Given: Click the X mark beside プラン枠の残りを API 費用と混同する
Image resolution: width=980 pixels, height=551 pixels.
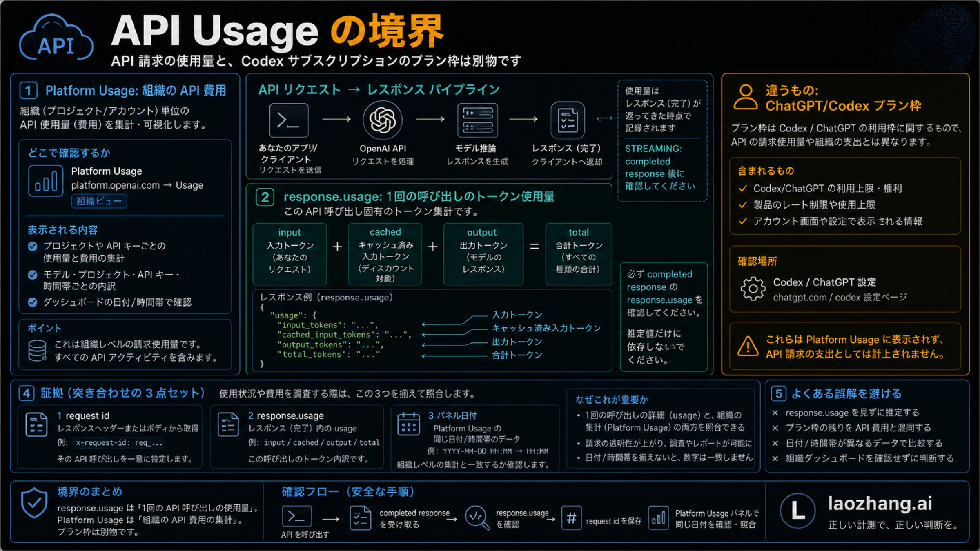Looking at the screenshot, I should (x=775, y=428).
